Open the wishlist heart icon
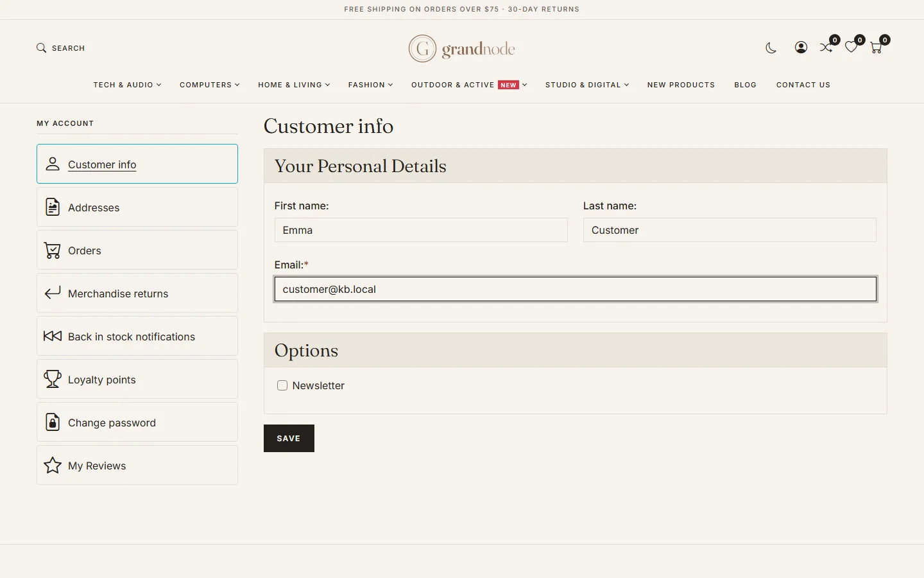924x578 pixels. click(851, 48)
